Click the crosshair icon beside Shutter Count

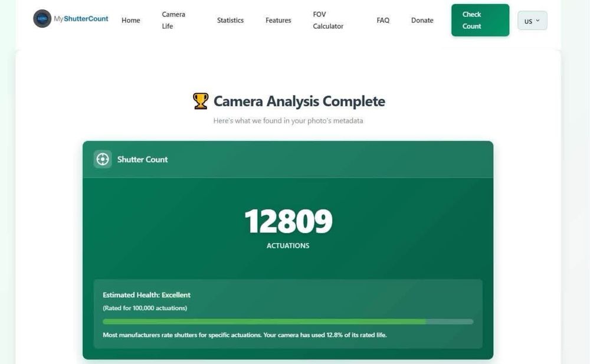(102, 159)
